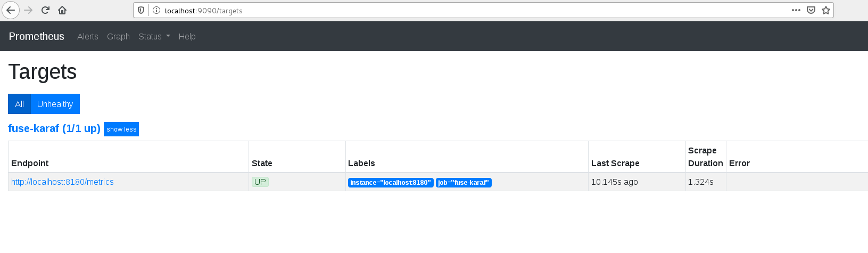868x253 pixels.
Task: Reload the page with refresh icon
Action: click(x=46, y=10)
